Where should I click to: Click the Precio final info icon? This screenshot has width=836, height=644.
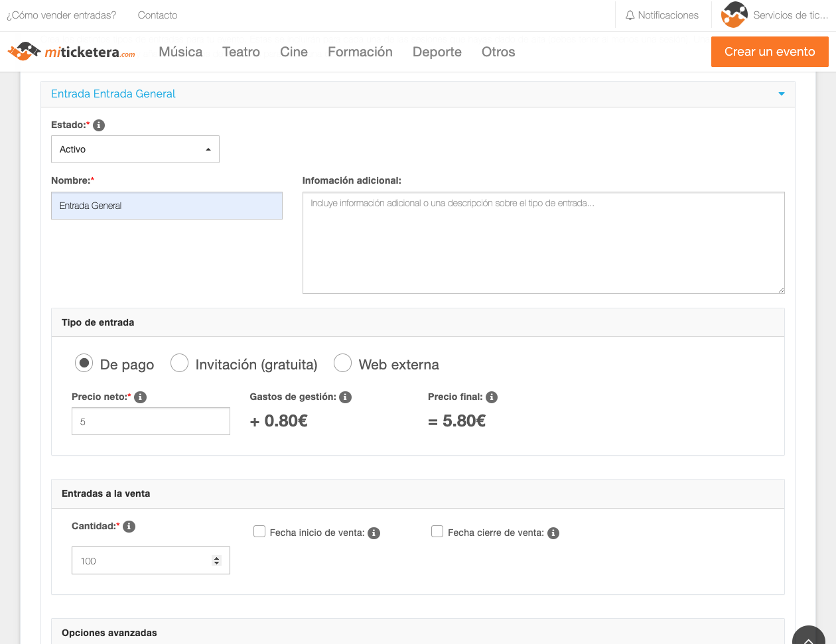[492, 397]
